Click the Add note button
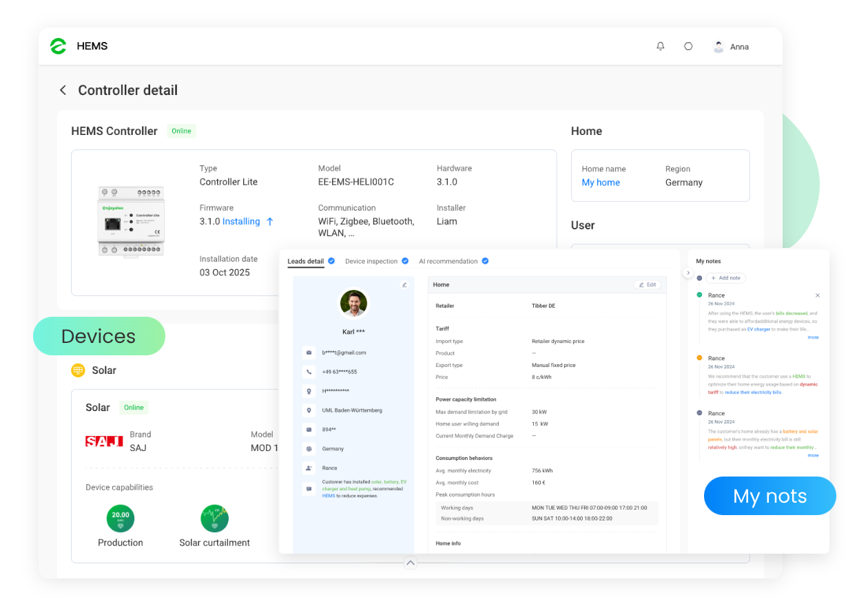868x606 pixels. point(725,278)
